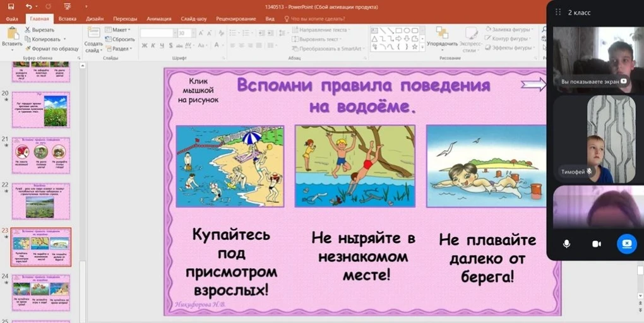Expand the Копировать dropdown arrow
Image resolution: width=644 pixels, height=323 pixels.
point(64,39)
